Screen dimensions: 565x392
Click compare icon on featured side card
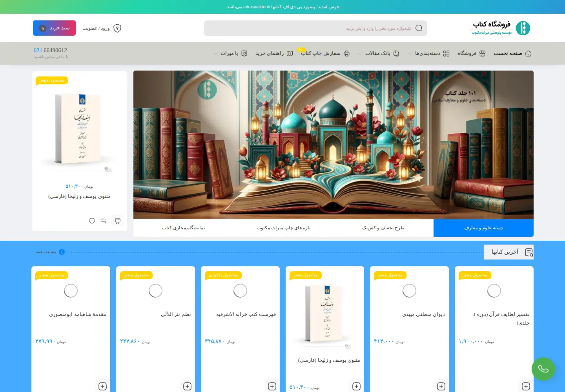click(104, 221)
